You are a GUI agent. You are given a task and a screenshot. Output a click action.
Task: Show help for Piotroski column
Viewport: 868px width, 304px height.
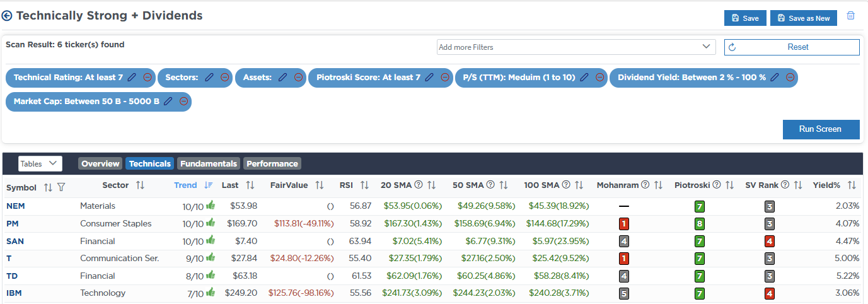(717, 185)
